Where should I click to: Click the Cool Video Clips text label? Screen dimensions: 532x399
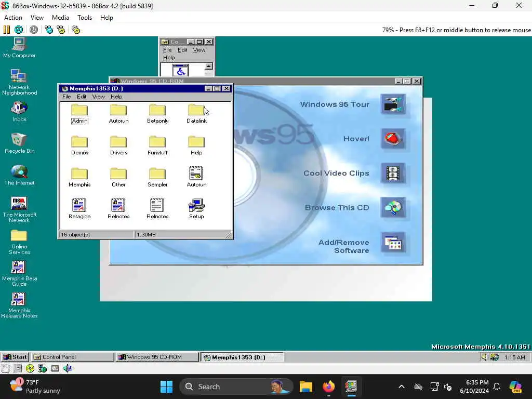[x=336, y=173]
